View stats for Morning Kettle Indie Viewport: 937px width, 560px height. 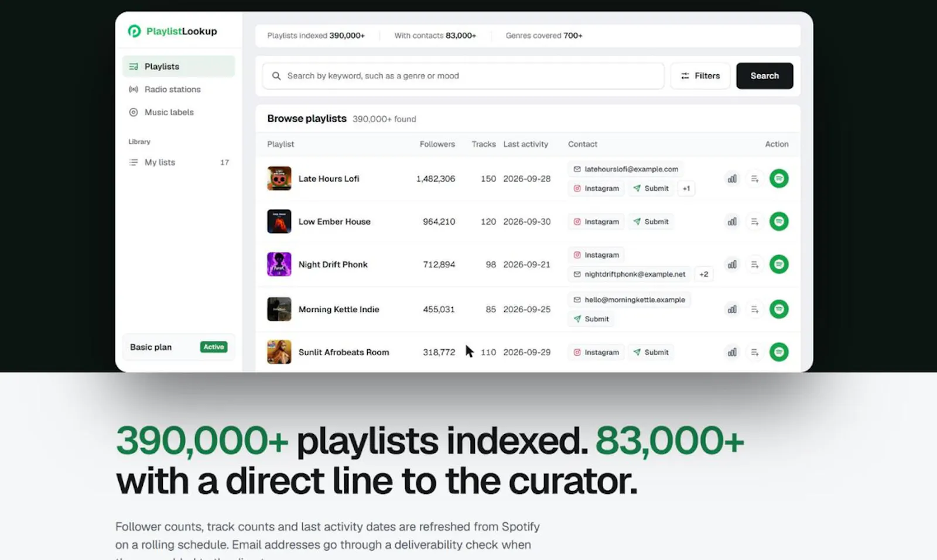tap(732, 309)
